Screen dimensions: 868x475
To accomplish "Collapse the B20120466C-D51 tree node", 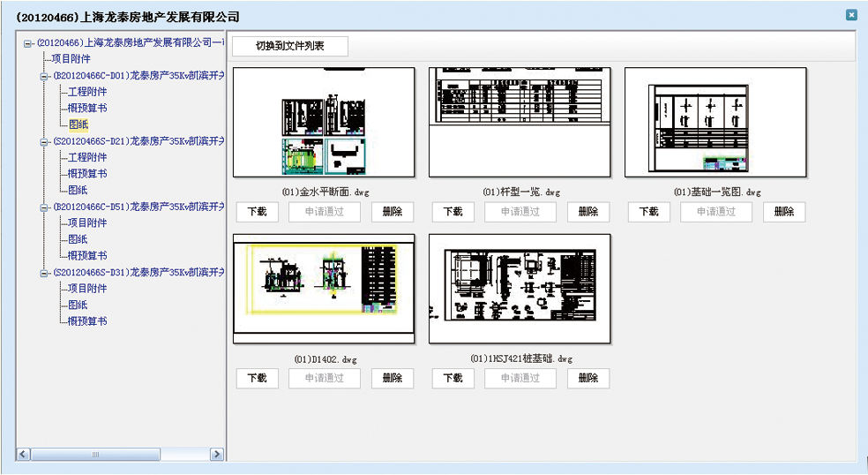I will point(44,207).
